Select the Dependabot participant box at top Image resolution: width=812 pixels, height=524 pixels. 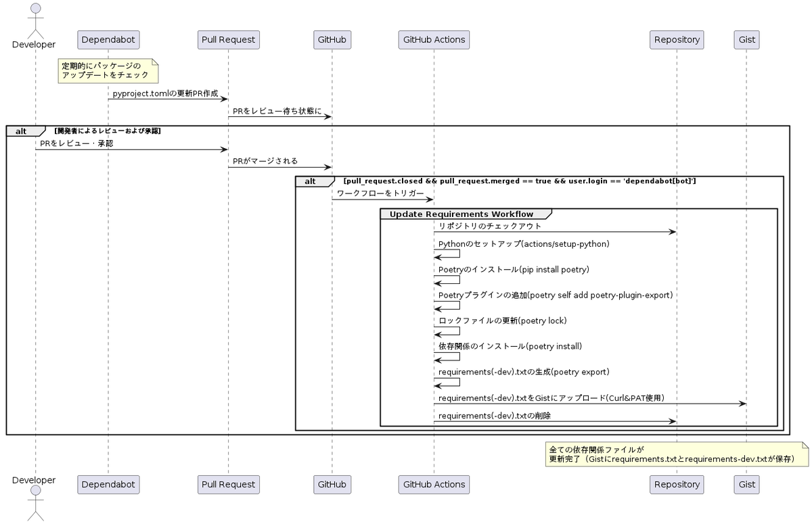pyautogui.click(x=108, y=39)
